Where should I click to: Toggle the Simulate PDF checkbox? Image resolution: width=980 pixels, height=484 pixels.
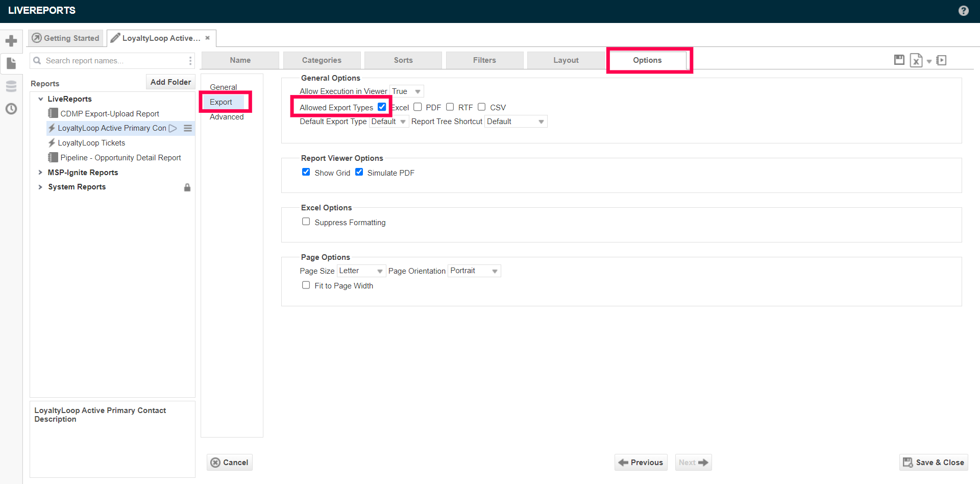(x=359, y=172)
